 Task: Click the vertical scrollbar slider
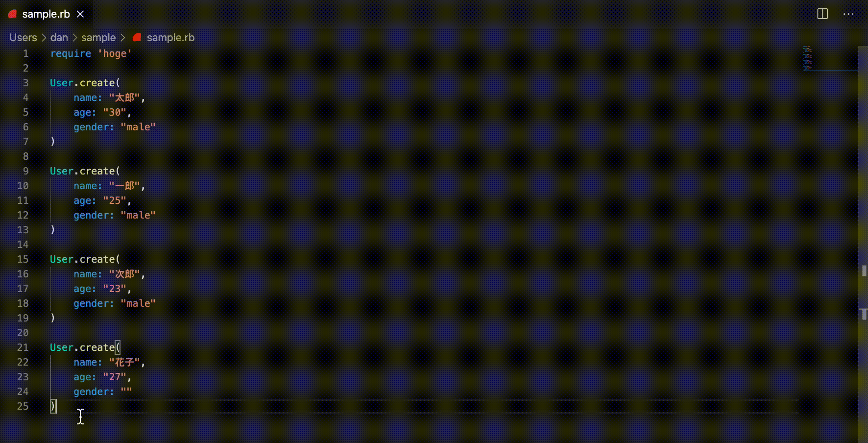pos(863,245)
